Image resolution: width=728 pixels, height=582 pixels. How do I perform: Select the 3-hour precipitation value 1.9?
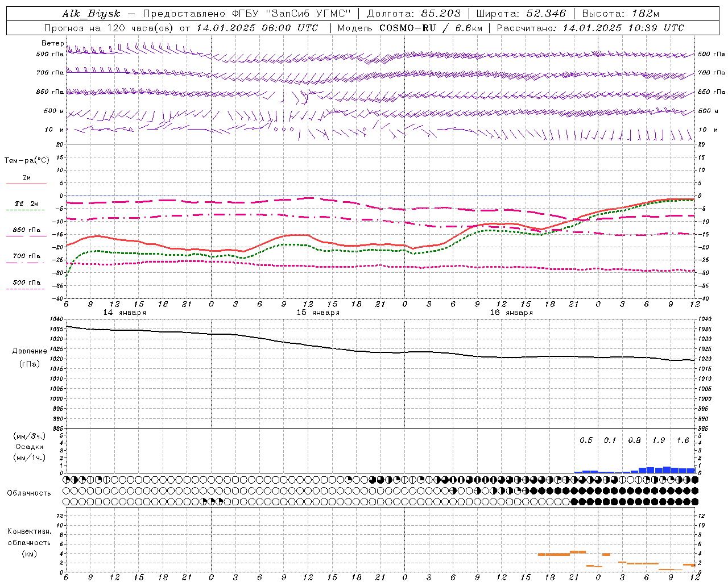click(659, 440)
